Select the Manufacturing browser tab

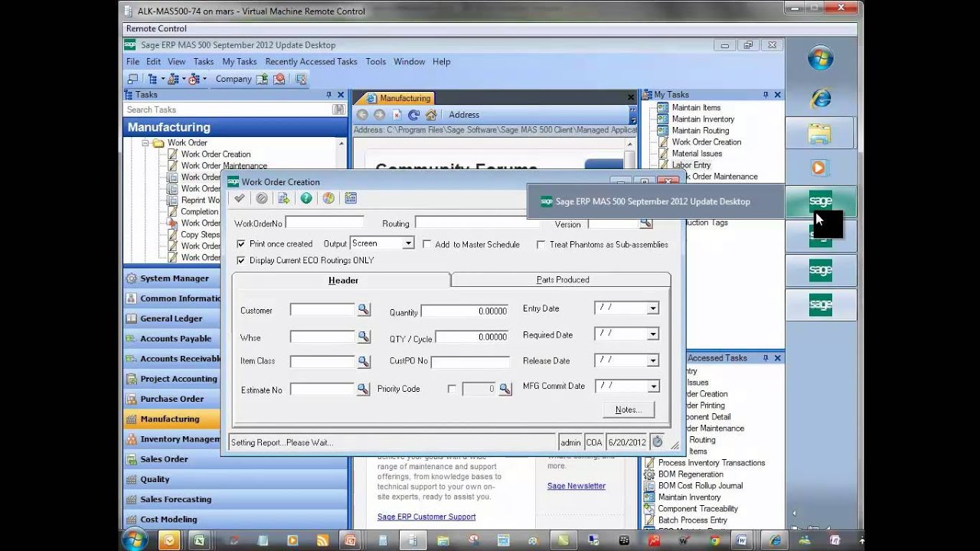click(398, 98)
